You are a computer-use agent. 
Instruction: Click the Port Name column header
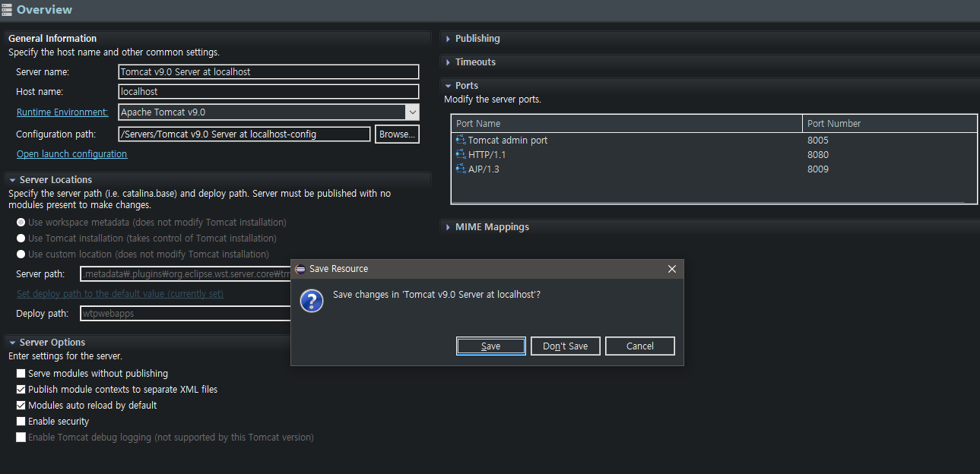tap(627, 124)
